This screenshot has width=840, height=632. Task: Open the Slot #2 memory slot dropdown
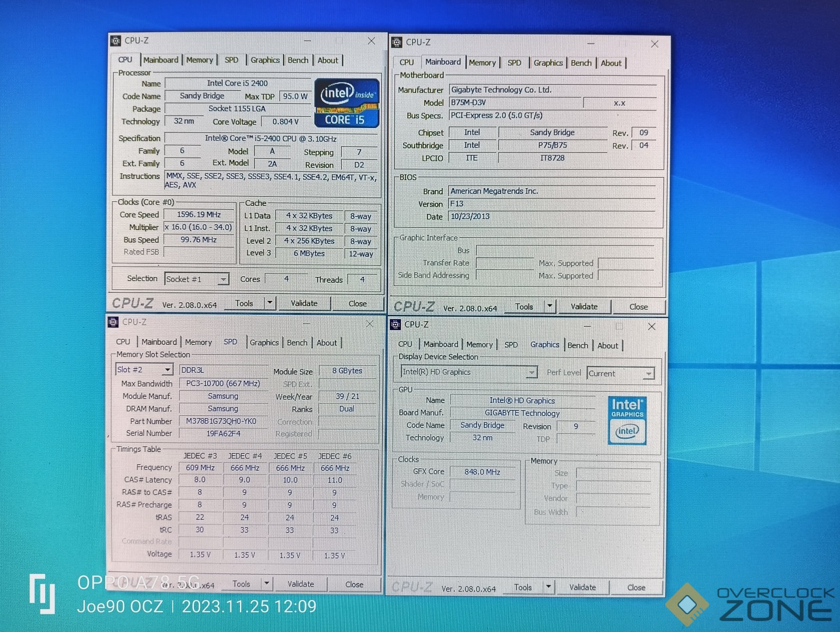167,370
